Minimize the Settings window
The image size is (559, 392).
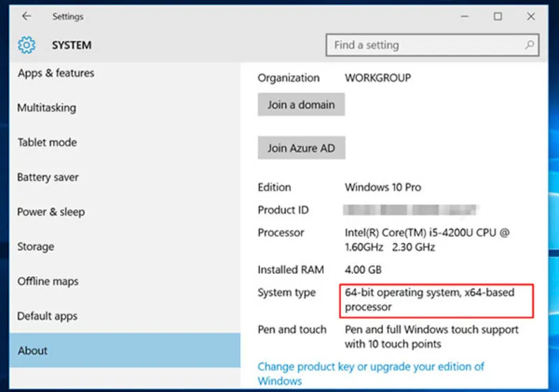tap(465, 16)
